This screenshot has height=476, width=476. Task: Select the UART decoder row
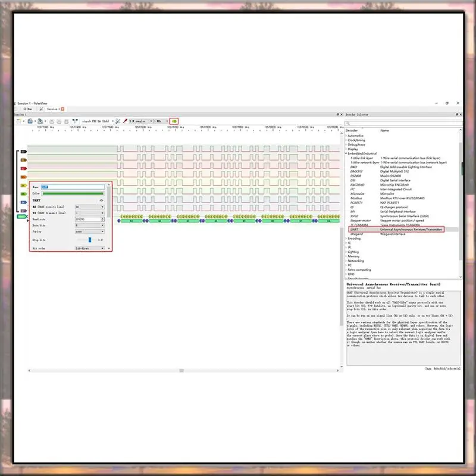[402, 230]
